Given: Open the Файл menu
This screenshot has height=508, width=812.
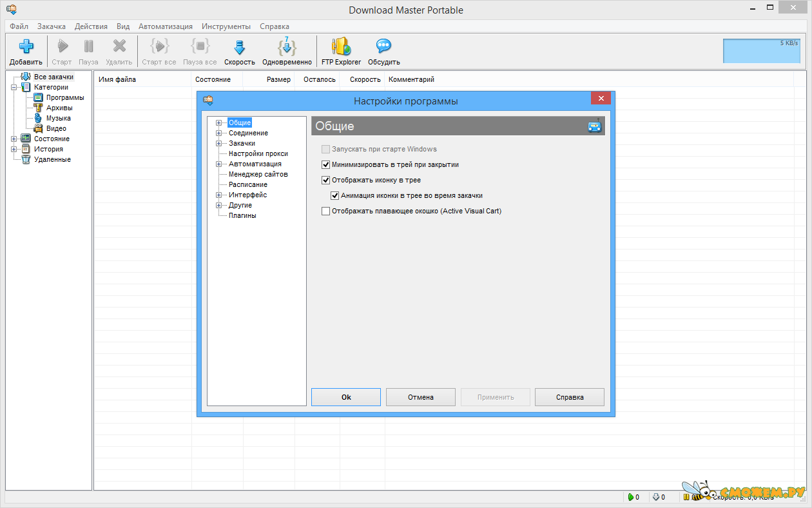Looking at the screenshot, I should pyautogui.click(x=19, y=26).
